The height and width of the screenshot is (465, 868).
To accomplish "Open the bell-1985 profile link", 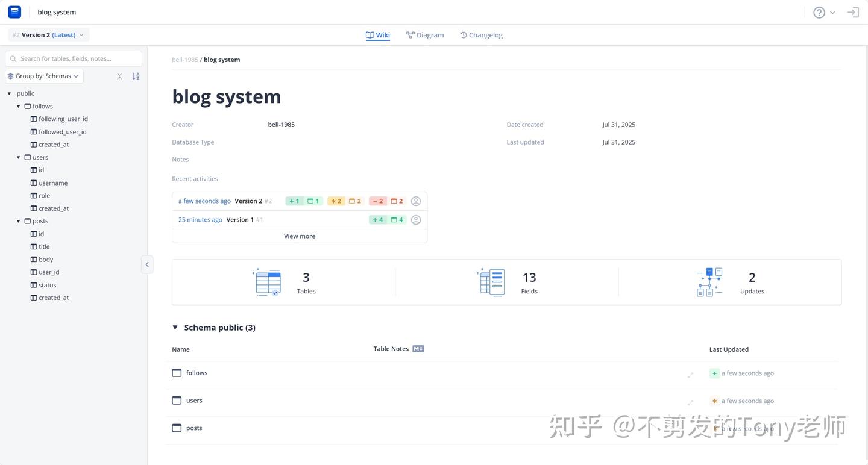I will pos(184,59).
